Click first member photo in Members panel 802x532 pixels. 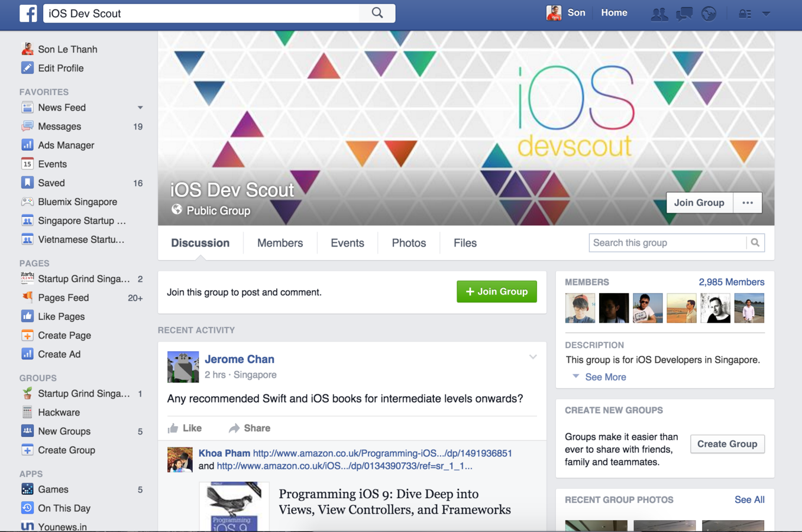[x=580, y=308]
